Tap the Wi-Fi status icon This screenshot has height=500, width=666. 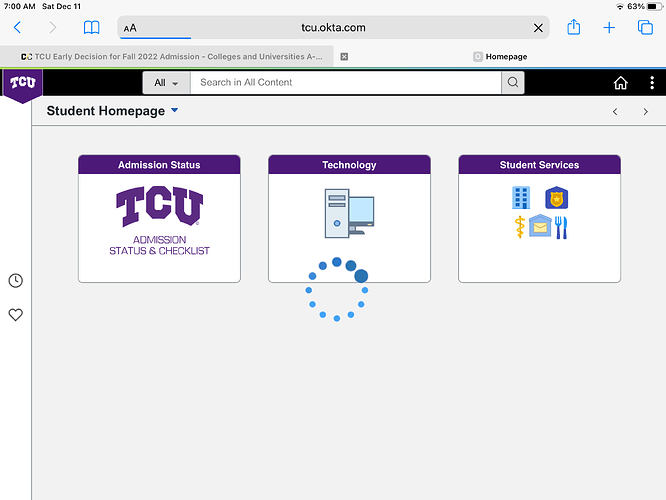tap(620, 6)
